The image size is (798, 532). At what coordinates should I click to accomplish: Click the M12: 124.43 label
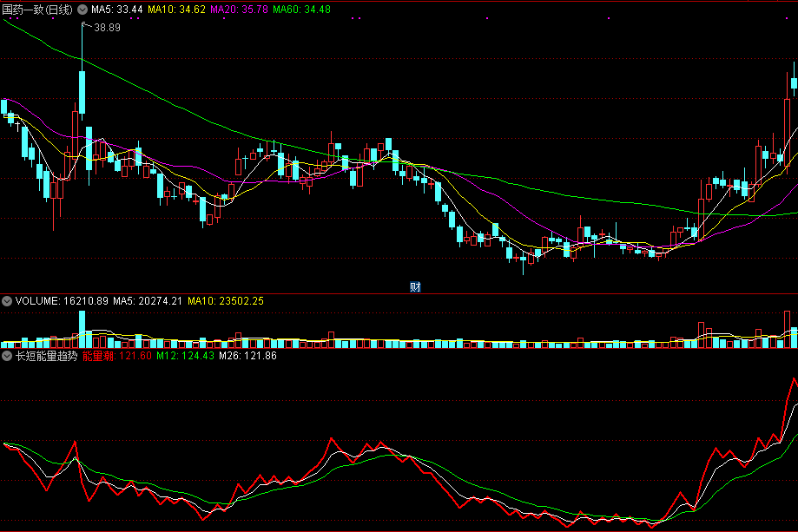tap(185, 356)
